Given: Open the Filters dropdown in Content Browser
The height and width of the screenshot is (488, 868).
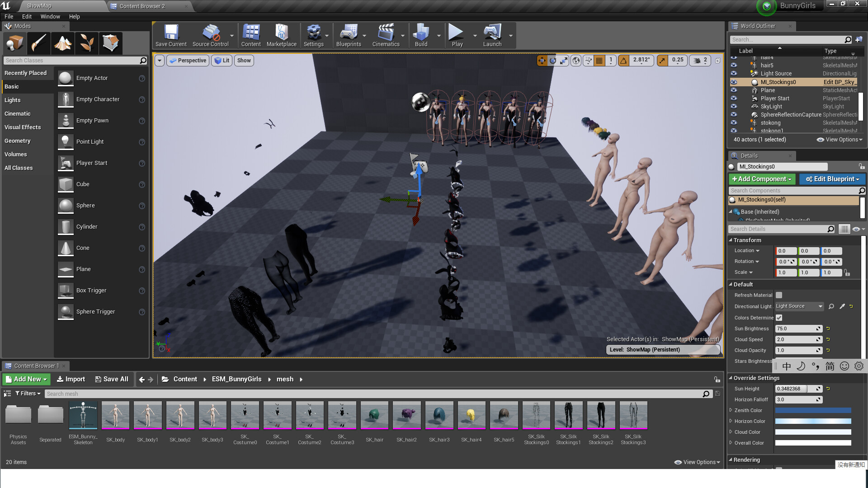Looking at the screenshot, I should (28, 394).
